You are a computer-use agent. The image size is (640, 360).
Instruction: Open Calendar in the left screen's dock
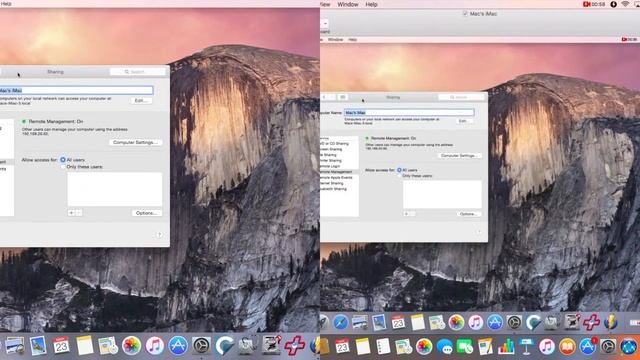pyautogui.click(x=61, y=345)
